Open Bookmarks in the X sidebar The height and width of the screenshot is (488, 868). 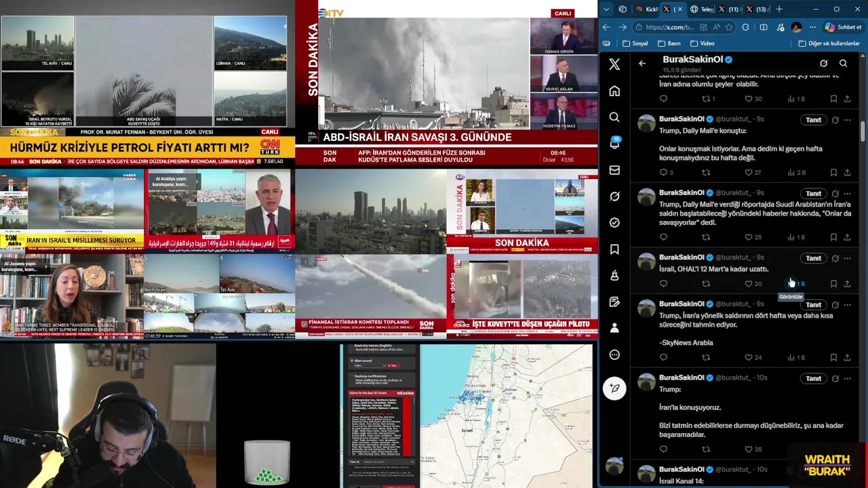click(x=614, y=249)
